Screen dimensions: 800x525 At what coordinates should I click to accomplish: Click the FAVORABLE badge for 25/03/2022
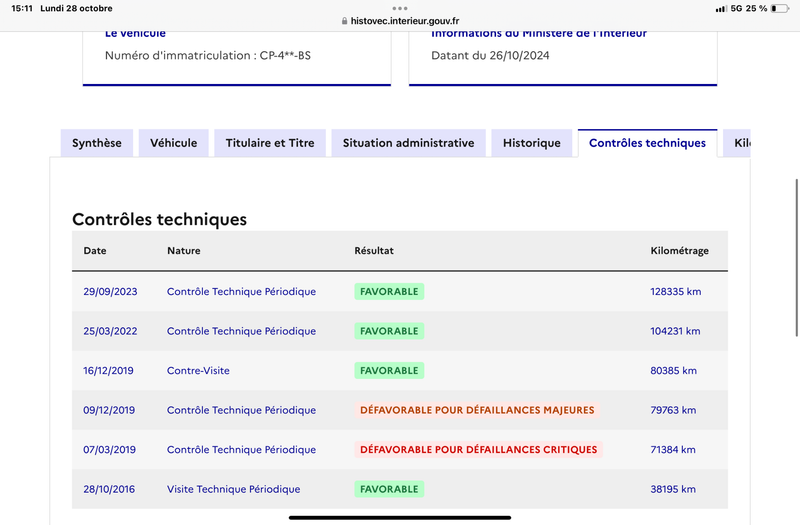click(x=389, y=331)
